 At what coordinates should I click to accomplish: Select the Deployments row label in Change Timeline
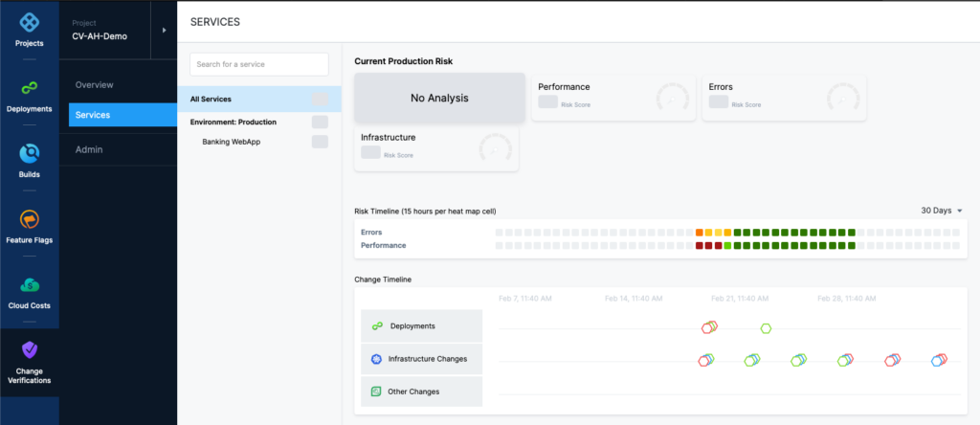(x=422, y=326)
